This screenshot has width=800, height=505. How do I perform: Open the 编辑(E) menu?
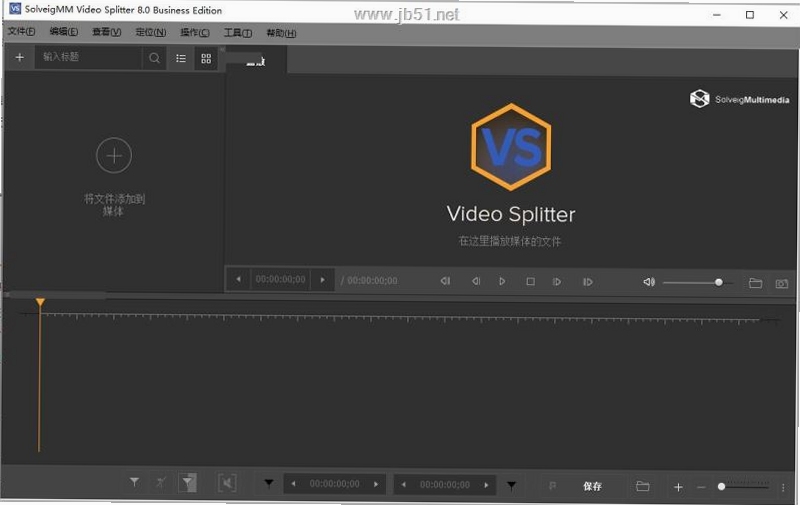pyautogui.click(x=64, y=32)
